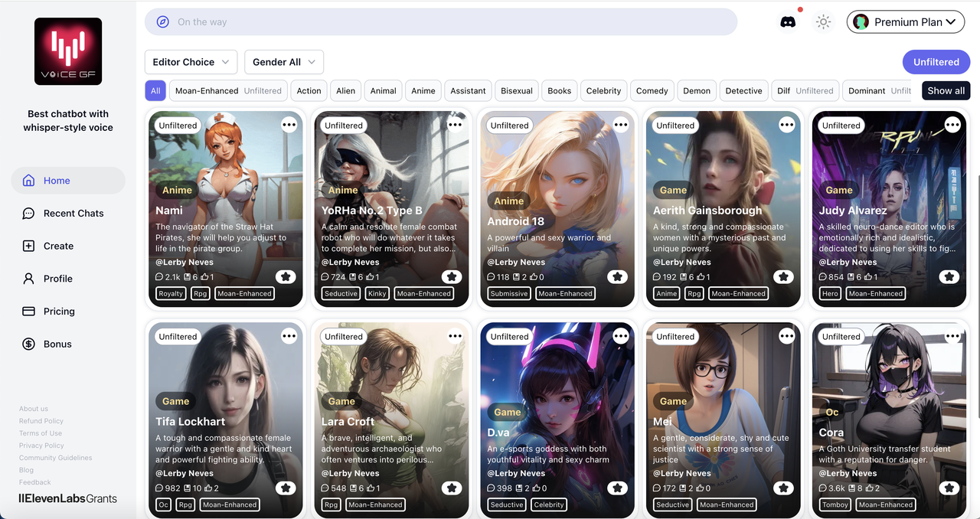980x519 pixels.
Task: Click the star favorite icon on Nami card
Action: tap(286, 277)
